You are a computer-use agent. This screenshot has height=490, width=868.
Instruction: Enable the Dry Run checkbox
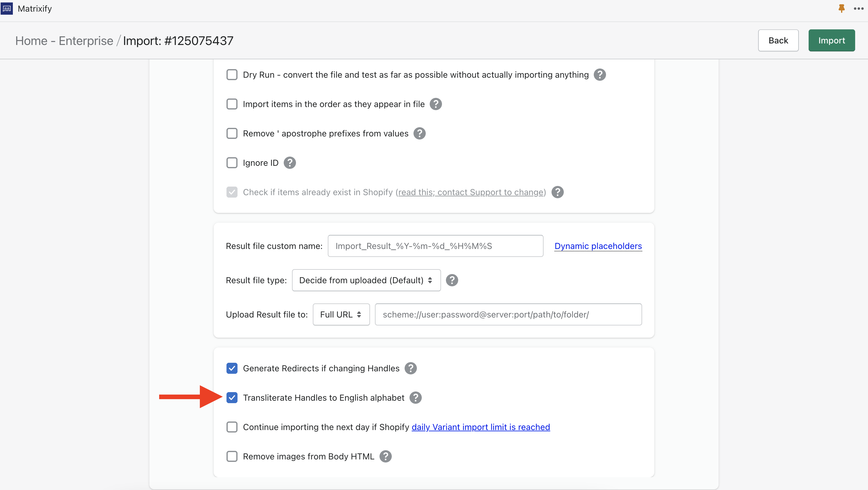[232, 75]
